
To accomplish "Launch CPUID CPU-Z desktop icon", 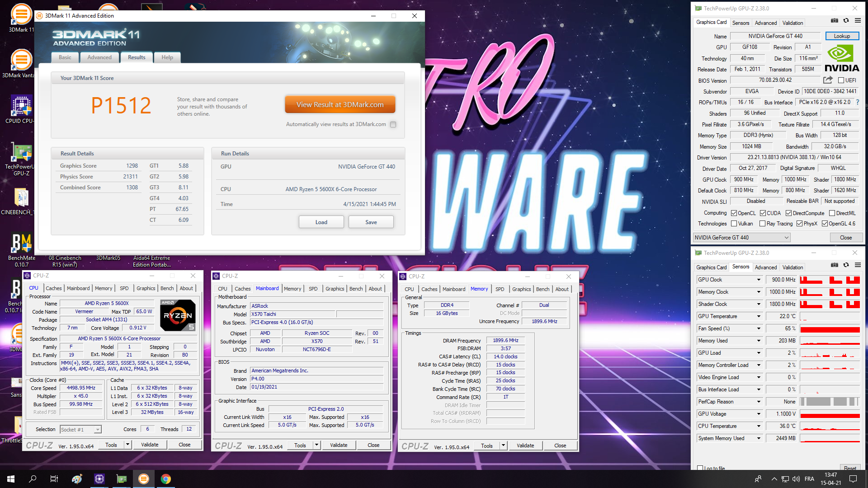I will [x=21, y=109].
